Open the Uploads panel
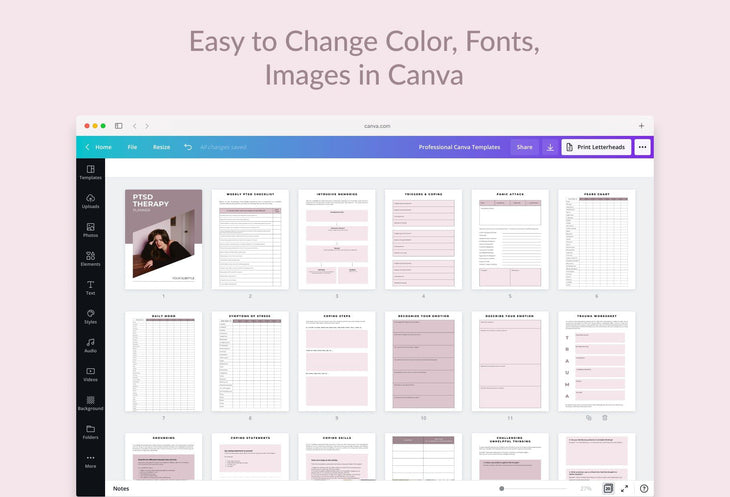The width and height of the screenshot is (730, 497). click(x=90, y=201)
